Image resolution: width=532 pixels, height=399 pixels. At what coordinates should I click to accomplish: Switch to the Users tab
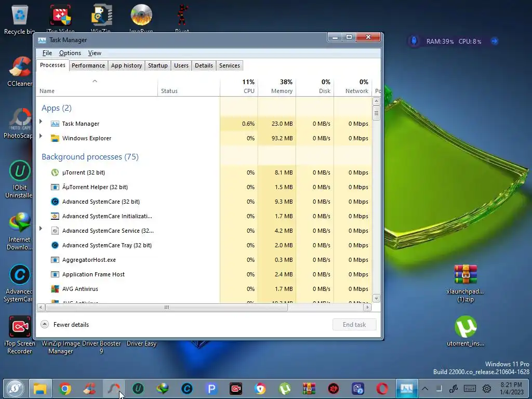(181, 65)
